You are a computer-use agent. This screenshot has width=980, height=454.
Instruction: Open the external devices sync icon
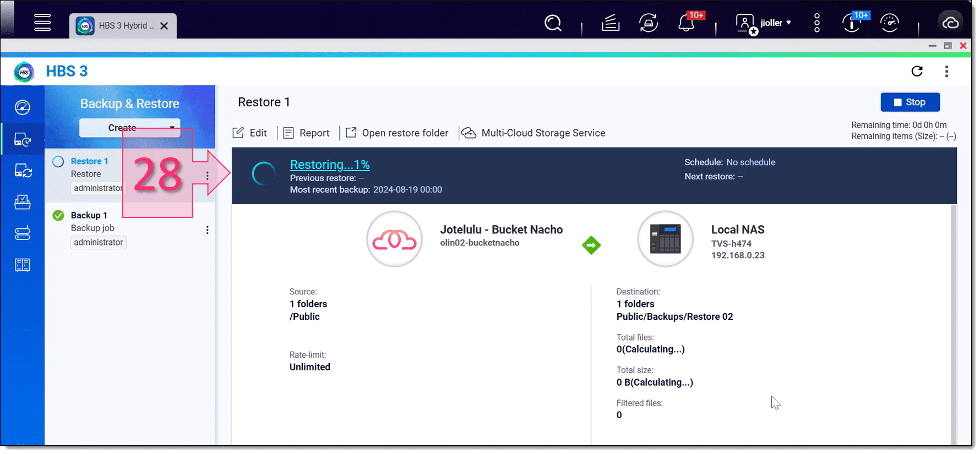[649, 23]
